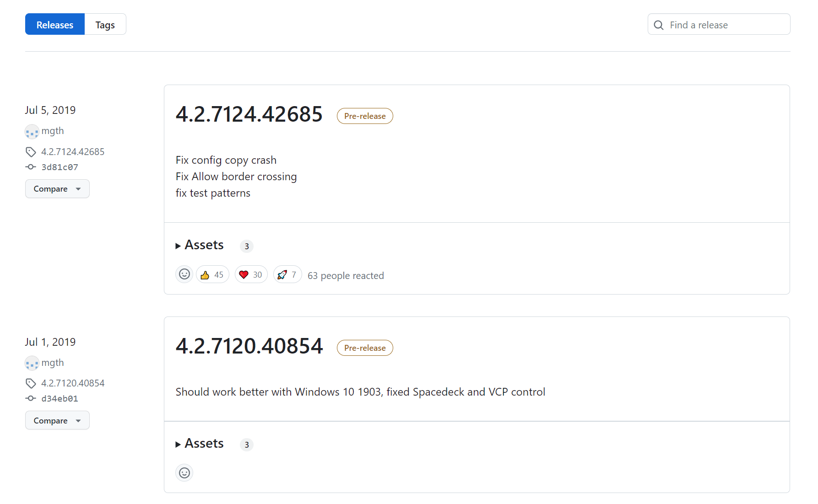The height and width of the screenshot is (504, 818).
Task: Open mgth profile link under Jul 1, 2019
Action: [x=53, y=363]
